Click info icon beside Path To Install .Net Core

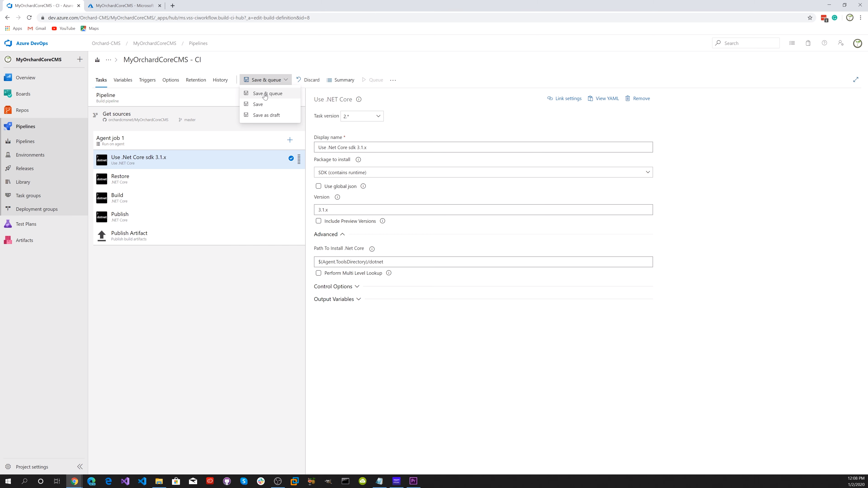coord(372,249)
